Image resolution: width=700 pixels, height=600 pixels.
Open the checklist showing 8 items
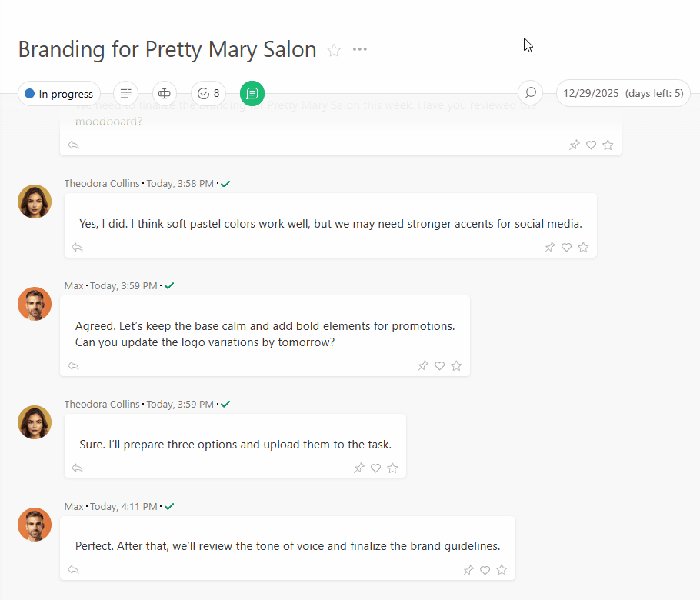click(x=208, y=93)
